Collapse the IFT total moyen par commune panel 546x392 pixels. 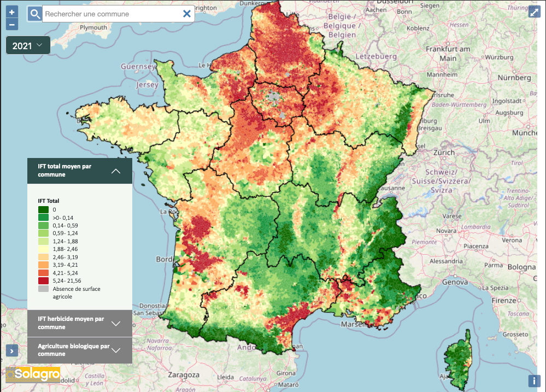115,171
